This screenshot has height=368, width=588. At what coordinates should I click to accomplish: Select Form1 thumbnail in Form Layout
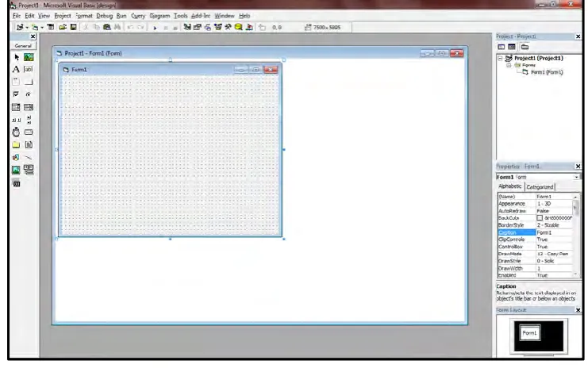click(529, 333)
